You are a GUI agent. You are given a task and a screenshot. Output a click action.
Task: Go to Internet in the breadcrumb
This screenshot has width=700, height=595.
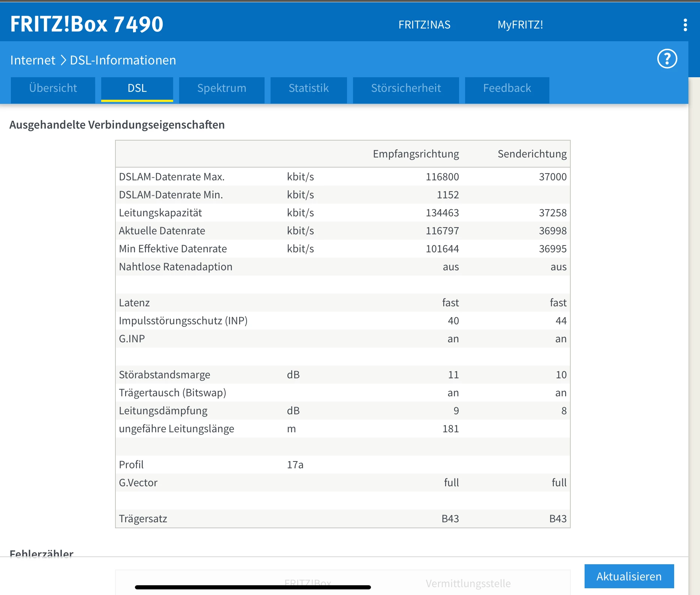pyautogui.click(x=33, y=60)
